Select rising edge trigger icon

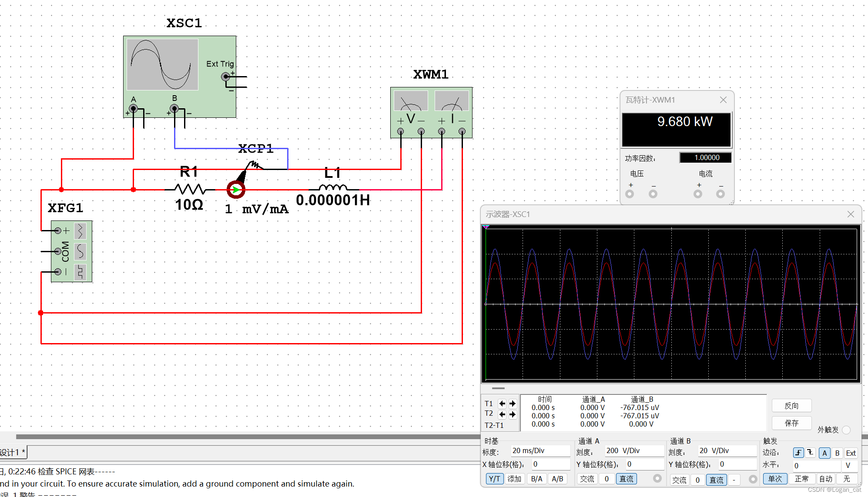coord(798,453)
